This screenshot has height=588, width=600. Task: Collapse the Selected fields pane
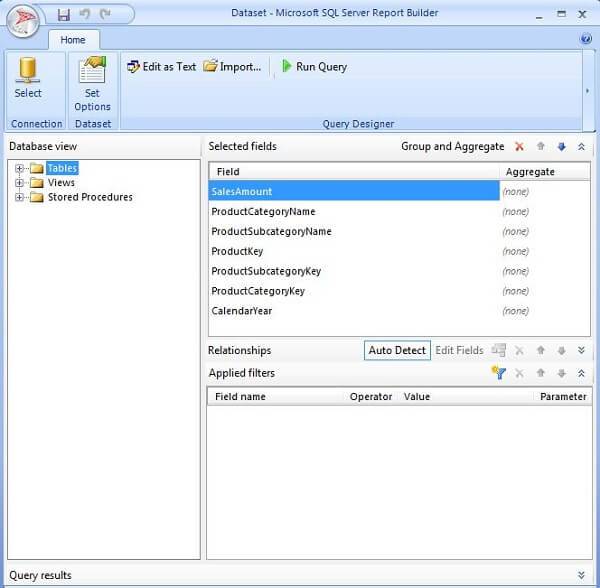(x=581, y=147)
